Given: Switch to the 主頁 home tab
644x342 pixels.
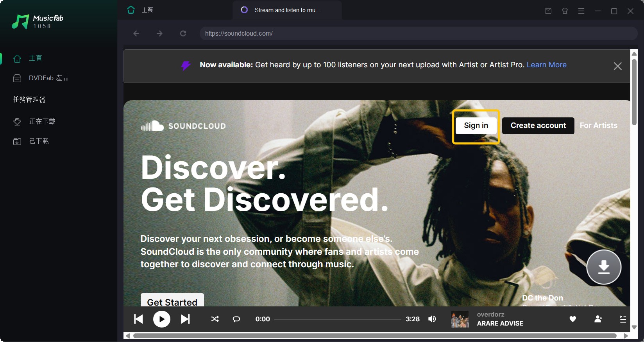Looking at the screenshot, I should 140,10.
